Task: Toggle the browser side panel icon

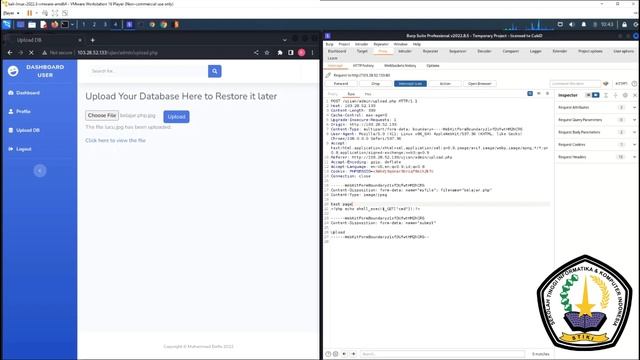Action: (291, 53)
